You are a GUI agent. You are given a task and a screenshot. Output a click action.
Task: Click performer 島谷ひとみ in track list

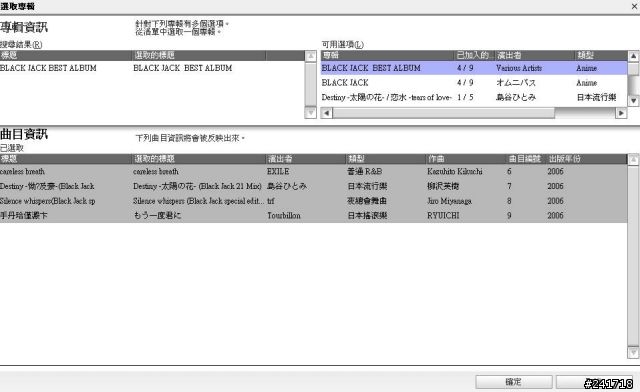[x=287, y=186]
